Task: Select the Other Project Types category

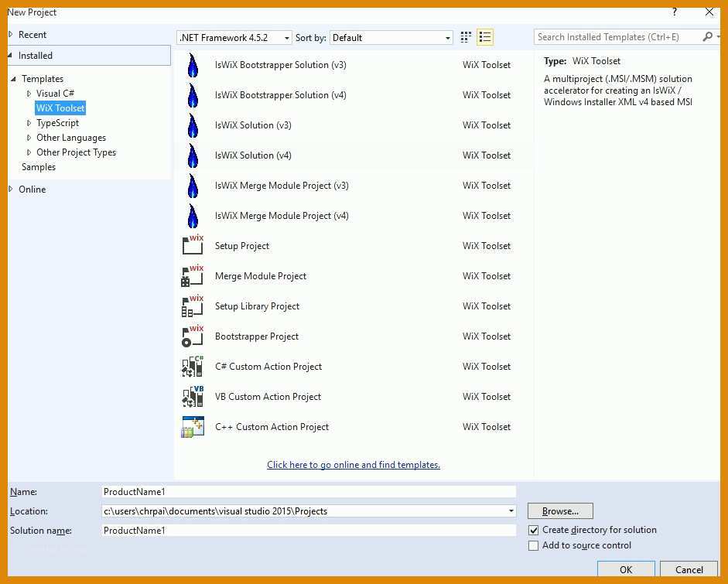Action: click(76, 152)
